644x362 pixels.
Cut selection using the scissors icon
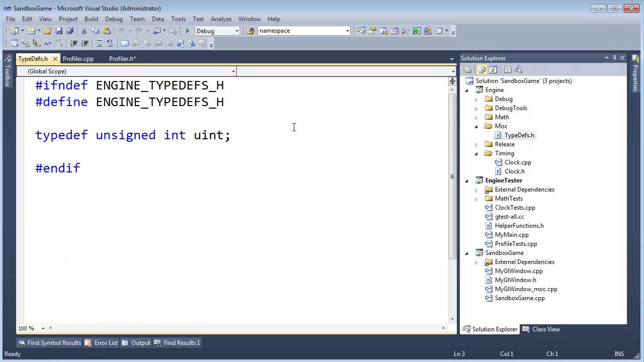(84, 31)
